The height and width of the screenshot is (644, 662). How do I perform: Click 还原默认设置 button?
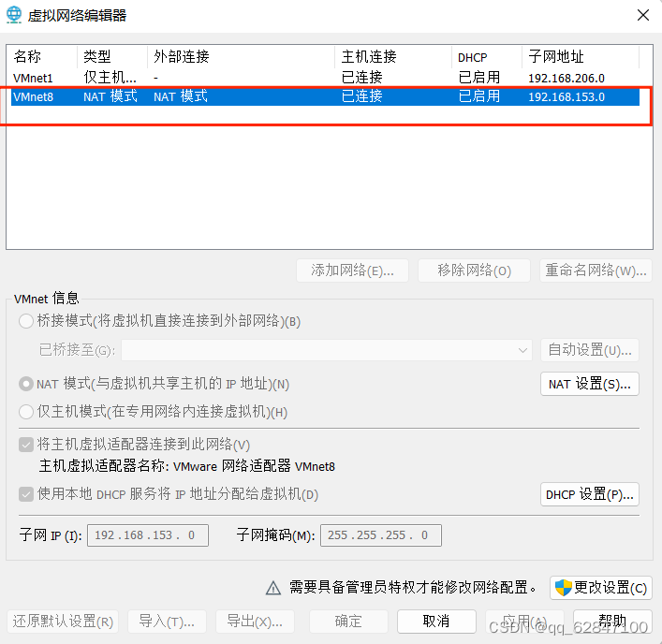[63, 622]
